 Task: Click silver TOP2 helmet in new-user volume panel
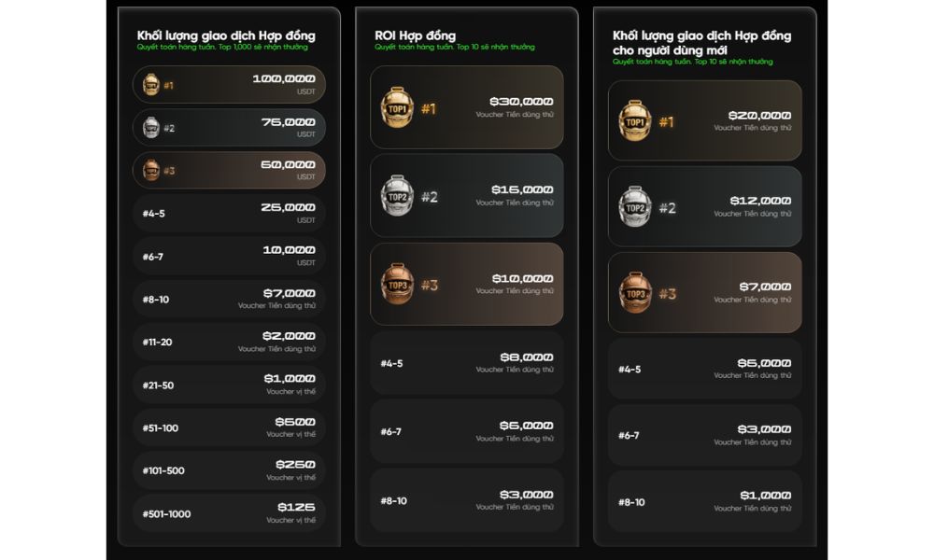click(x=635, y=206)
